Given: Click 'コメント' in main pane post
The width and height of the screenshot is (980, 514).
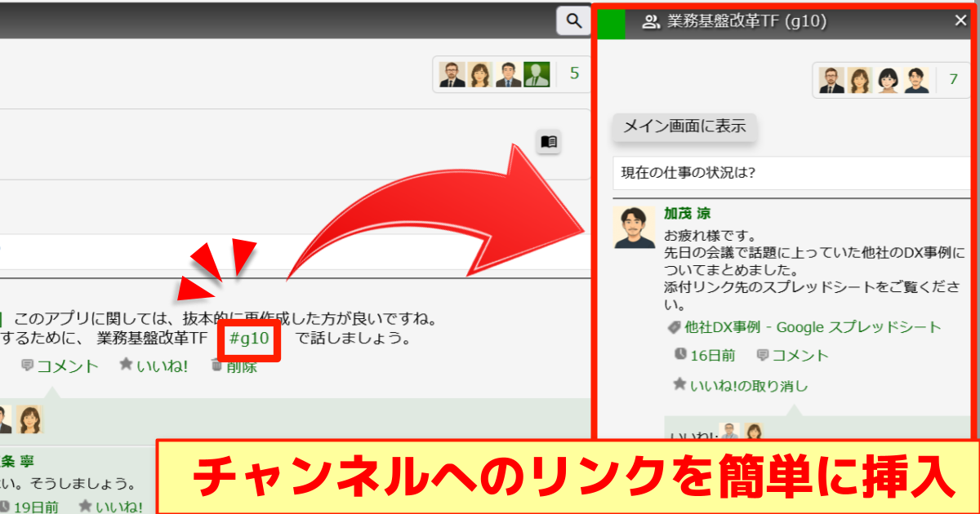Looking at the screenshot, I should coord(67,366).
